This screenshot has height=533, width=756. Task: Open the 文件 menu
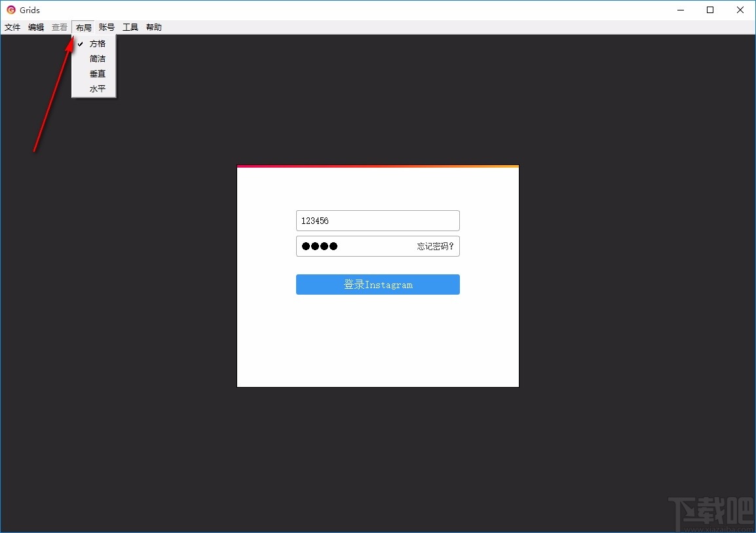(12, 28)
